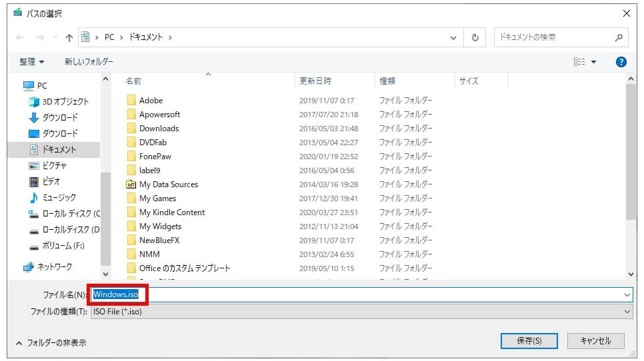
Task: Go up one folder level
Action: (69, 38)
